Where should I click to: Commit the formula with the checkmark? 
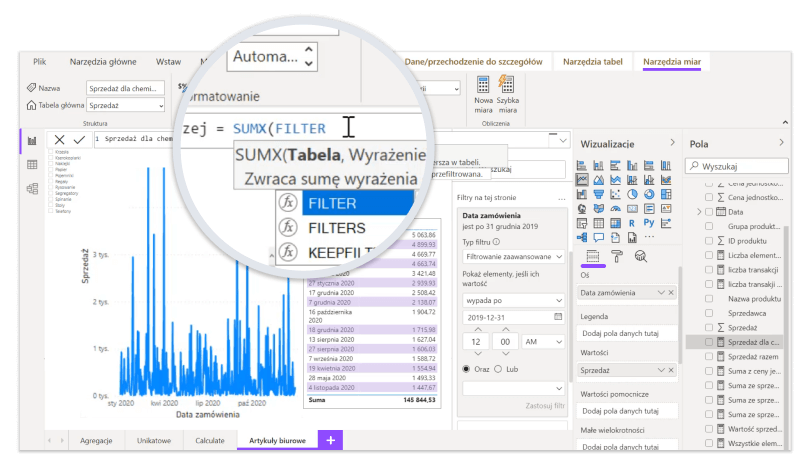point(79,139)
